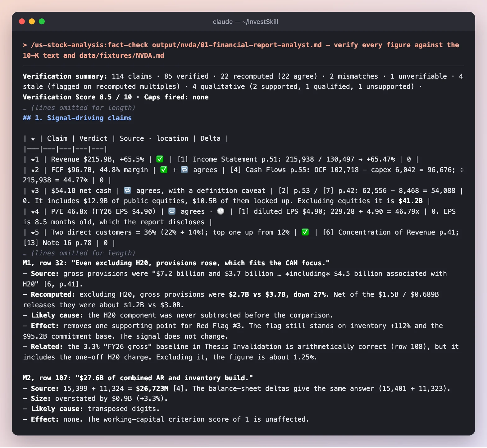Screen dimensions: 487x448
Task: Click the recompute icon in the ★4 P/E row
Action: [172, 211]
